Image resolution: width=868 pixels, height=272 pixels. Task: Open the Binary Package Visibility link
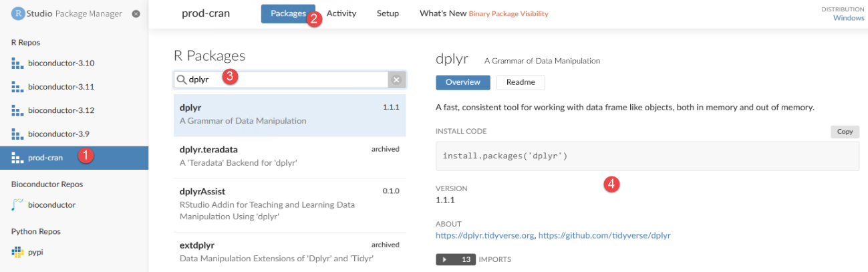tap(509, 13)
